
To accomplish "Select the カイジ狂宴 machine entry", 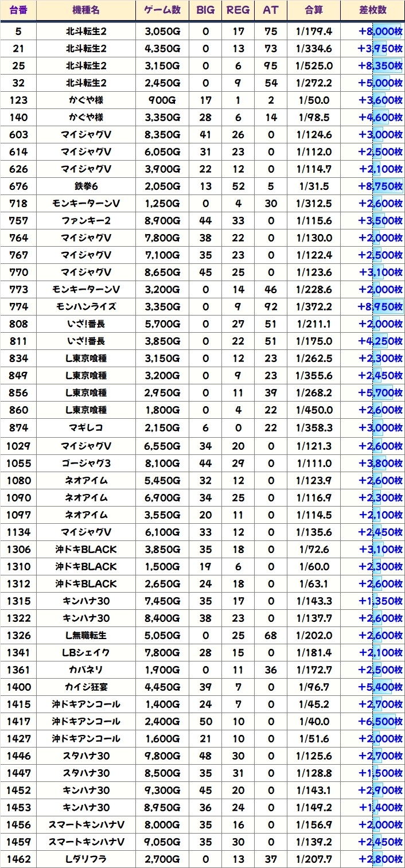I will pos(86,687).
